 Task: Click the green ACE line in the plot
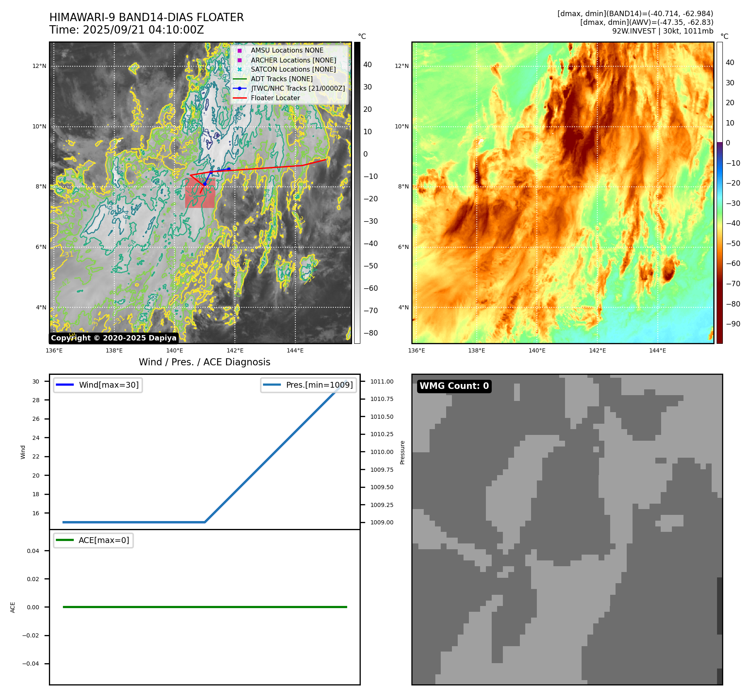(x=205, y=607)
